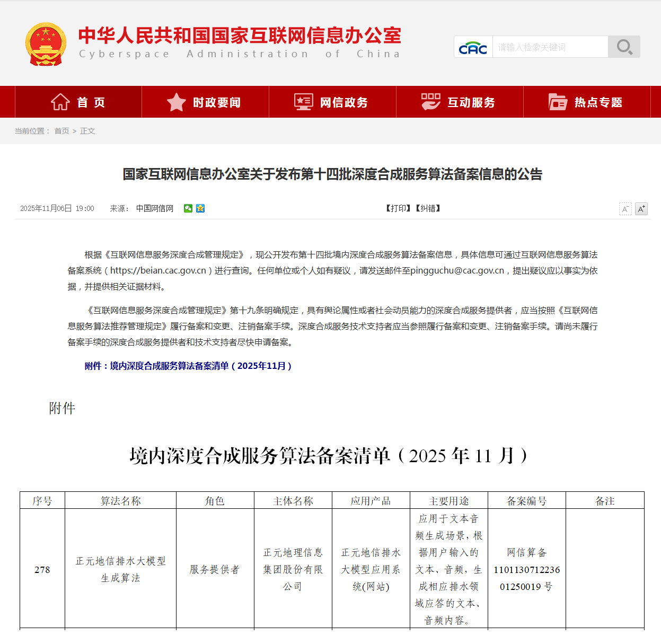661x644 pixels.
Task: Click 首页 in the breadcrumb trail
Action: tap(61, 131)
